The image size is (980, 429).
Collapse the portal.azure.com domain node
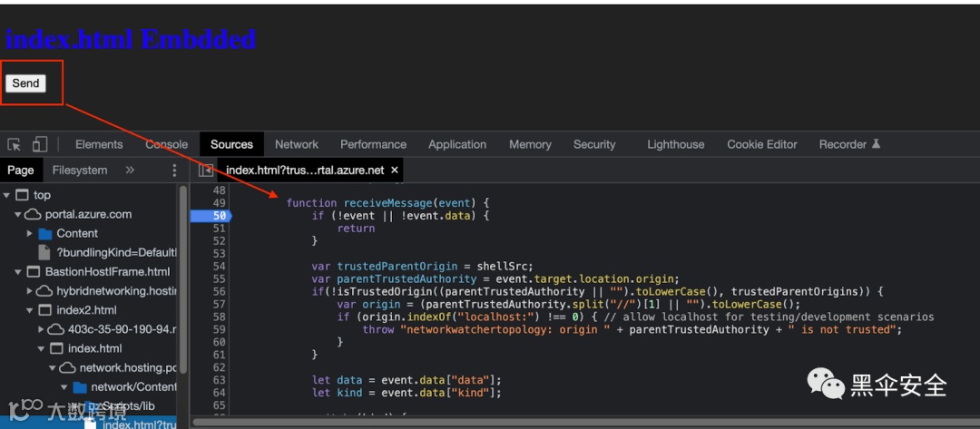point(17,215)
